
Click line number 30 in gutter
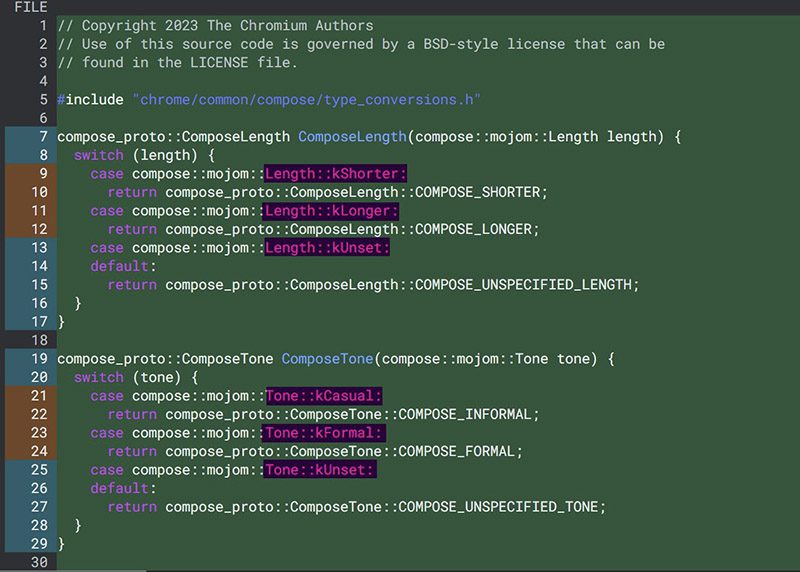point(39,562)
